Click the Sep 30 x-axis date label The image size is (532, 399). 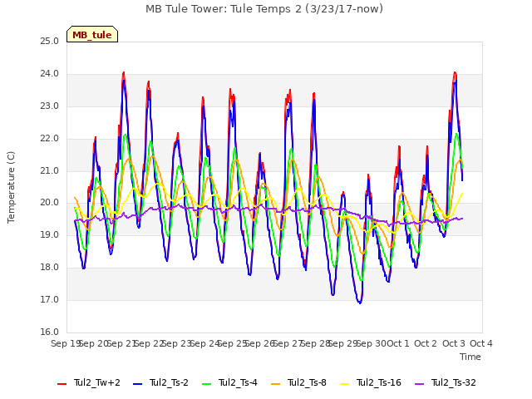(x=371, y=343)
